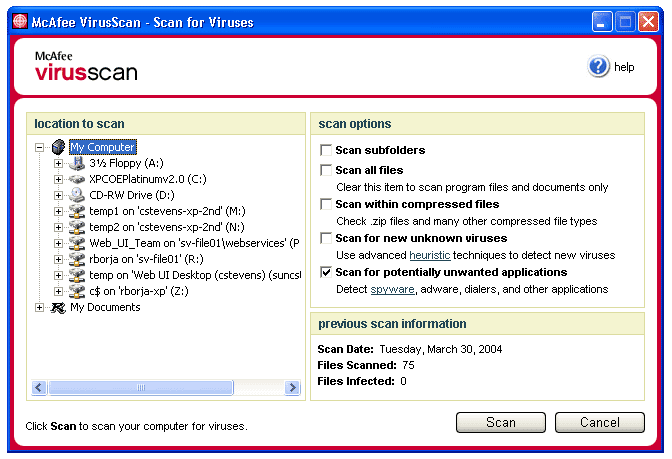Expand the My Documents node
Viewport: 672px width, 459px height.
tap(39, 307)
